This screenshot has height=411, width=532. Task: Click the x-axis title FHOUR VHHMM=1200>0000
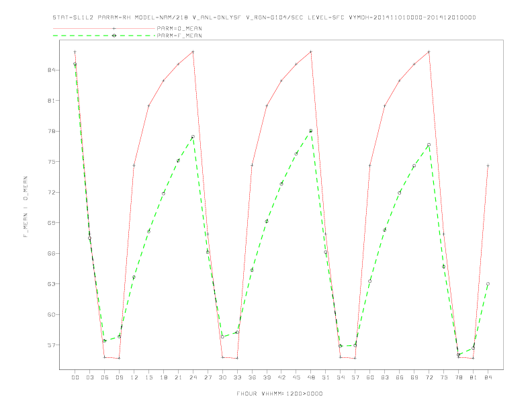click(279, 394)
